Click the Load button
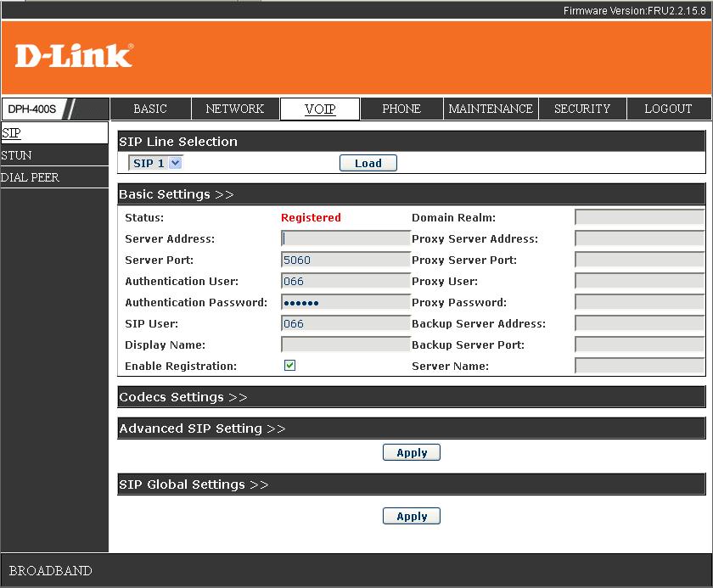Viewport: 713px width, 588px height. pos(368,163)
